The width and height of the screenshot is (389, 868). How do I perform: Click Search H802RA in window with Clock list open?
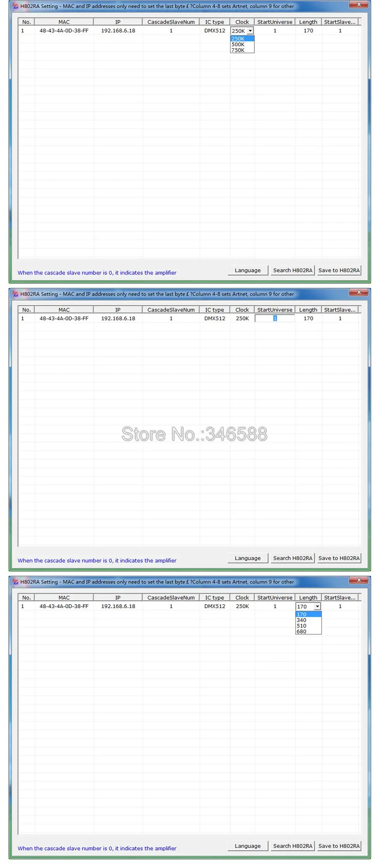tap(293, 270)
